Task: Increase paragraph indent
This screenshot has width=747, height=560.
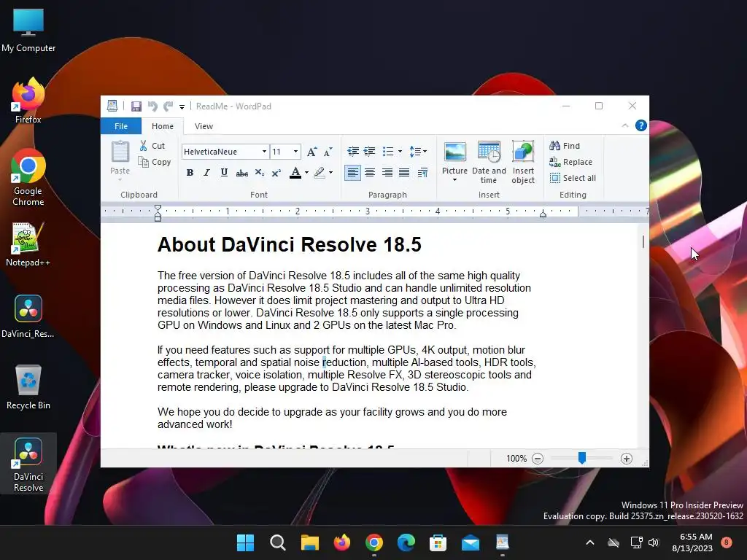Action: click(x=370, y=152)
